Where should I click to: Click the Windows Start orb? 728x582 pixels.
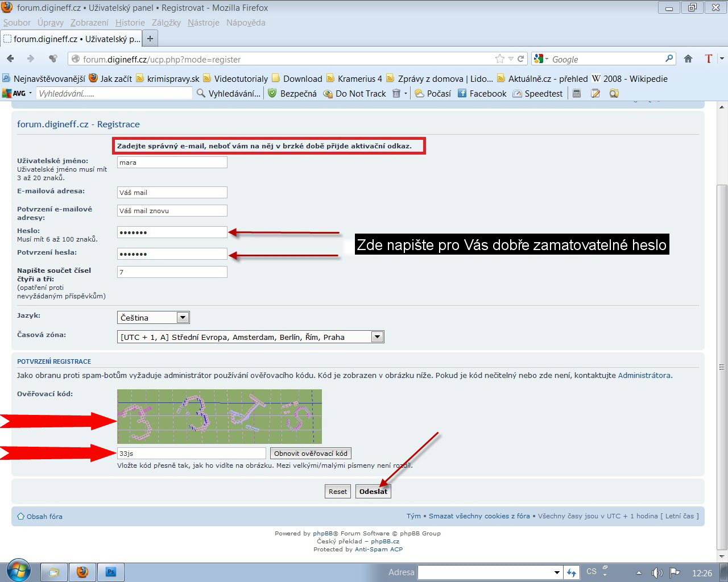(19, 571)
